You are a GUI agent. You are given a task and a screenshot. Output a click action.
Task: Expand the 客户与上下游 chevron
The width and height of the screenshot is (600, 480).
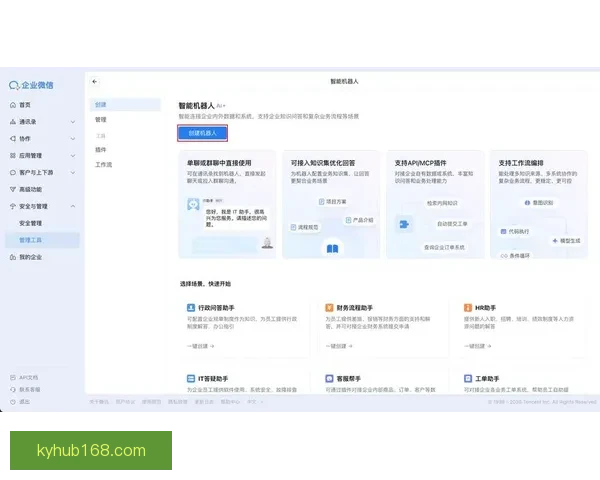(73, 173)
